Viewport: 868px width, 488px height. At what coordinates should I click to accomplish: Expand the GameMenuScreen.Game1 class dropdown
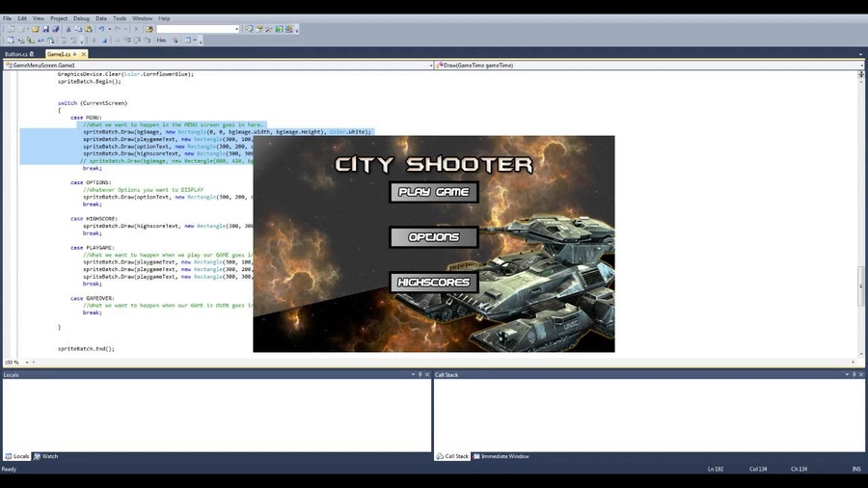click(431, 66)
